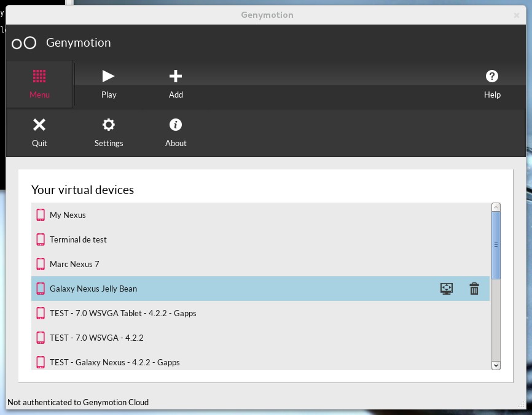Click phone icon beside TEST - 7.0 WSVGA - 4.2.2
Image resolution: width=532 pixels, height=415 pixels.
tap(41, 338)
